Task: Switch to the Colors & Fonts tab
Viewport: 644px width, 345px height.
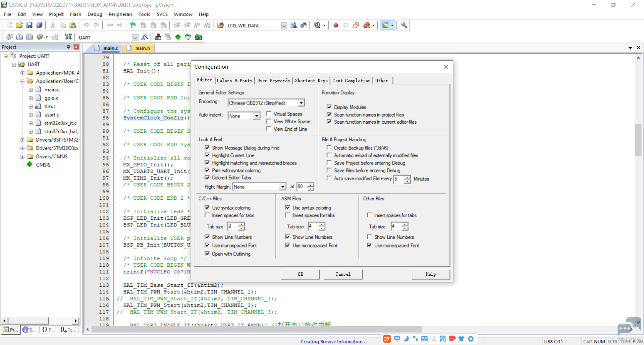Action: [x=234, y=81]
